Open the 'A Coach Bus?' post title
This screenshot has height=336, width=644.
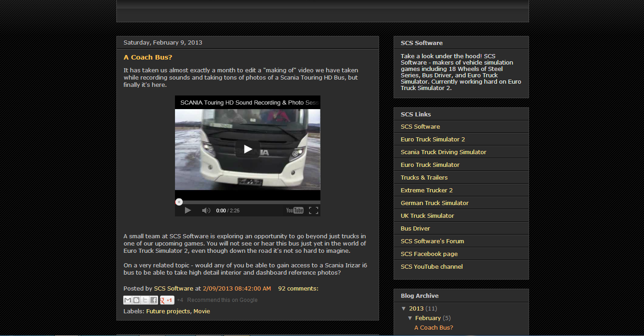click(148, 57)
